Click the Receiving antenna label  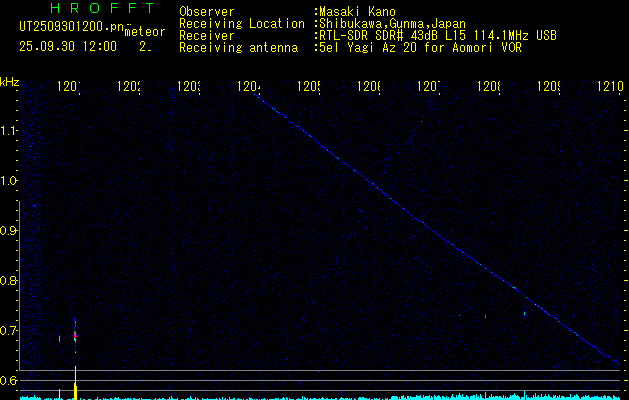click(239, 48)
